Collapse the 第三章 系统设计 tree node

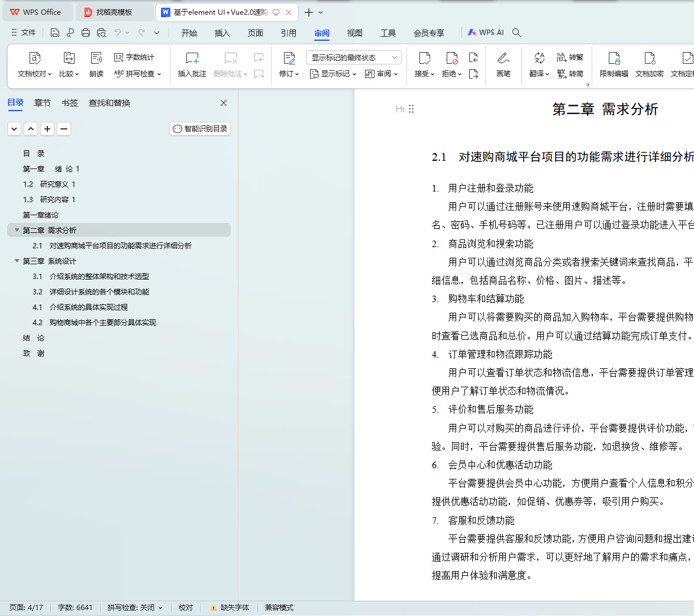point(17,261)
